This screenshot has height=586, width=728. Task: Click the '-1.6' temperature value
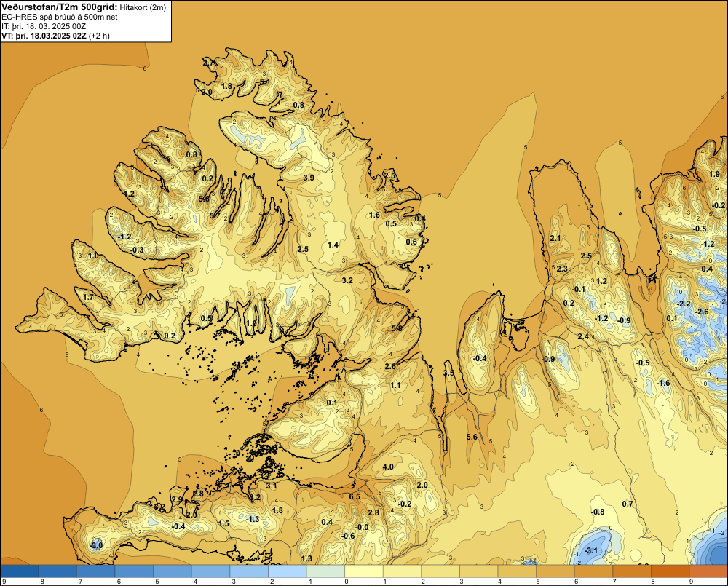[x=663, y=383]
